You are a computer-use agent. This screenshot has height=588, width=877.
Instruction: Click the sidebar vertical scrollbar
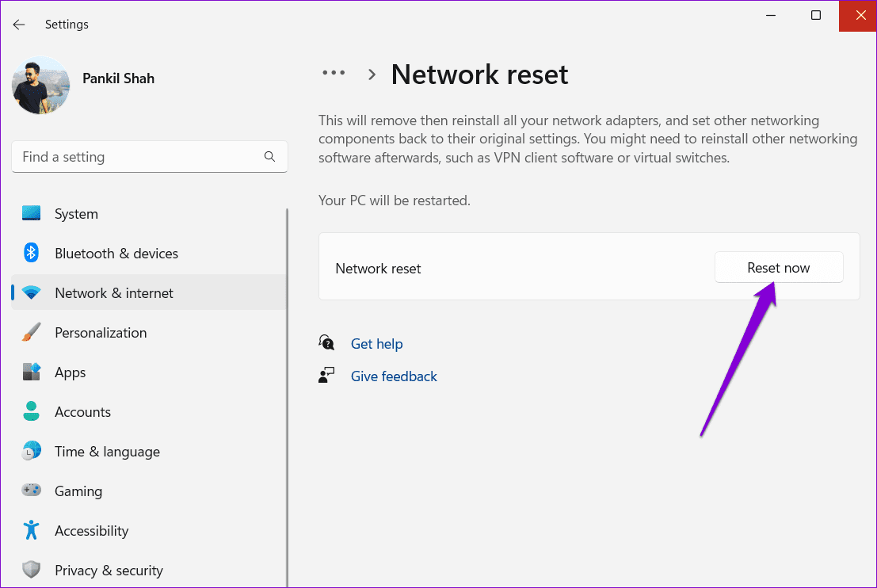pos(287,396)
